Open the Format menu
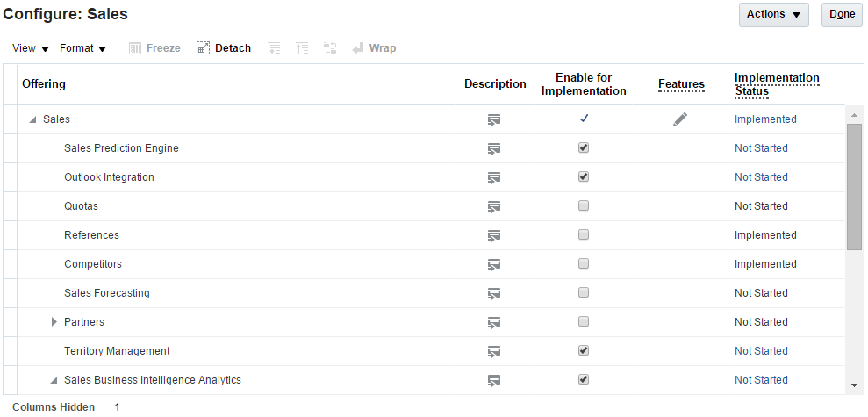 (x=82, y=48)
